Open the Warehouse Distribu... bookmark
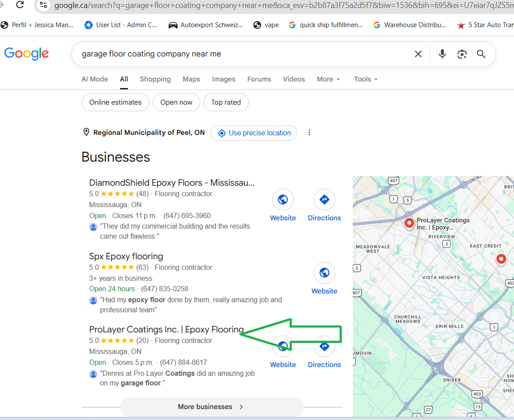Image resolution: width=514 pixels, height=420 pixels. click(x=410, y=25)
